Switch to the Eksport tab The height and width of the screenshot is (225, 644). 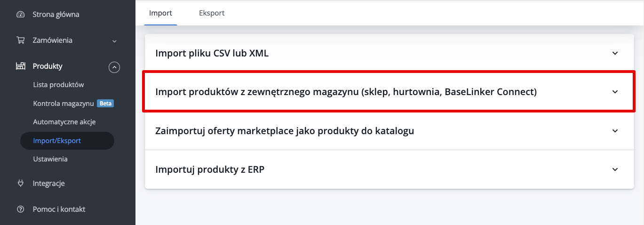(212, 13)
